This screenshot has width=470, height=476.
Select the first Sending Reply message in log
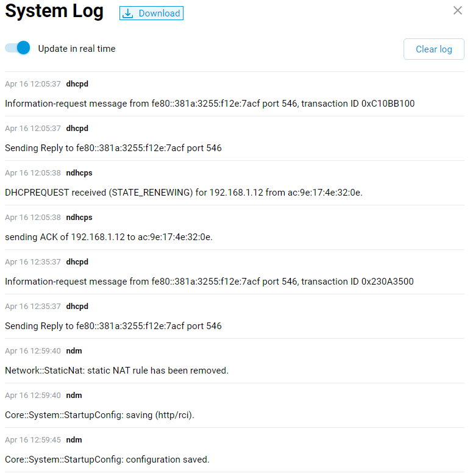tap(113, 148)
